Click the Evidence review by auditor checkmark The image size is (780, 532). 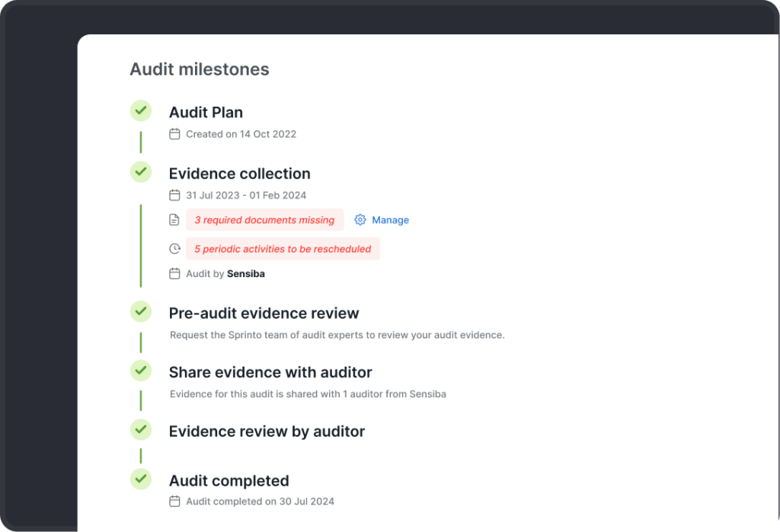tap(140, 430)
